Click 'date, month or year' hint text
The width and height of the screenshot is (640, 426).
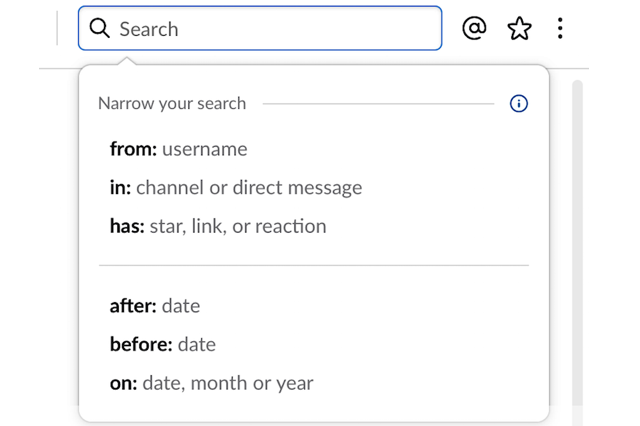point(228,384)
